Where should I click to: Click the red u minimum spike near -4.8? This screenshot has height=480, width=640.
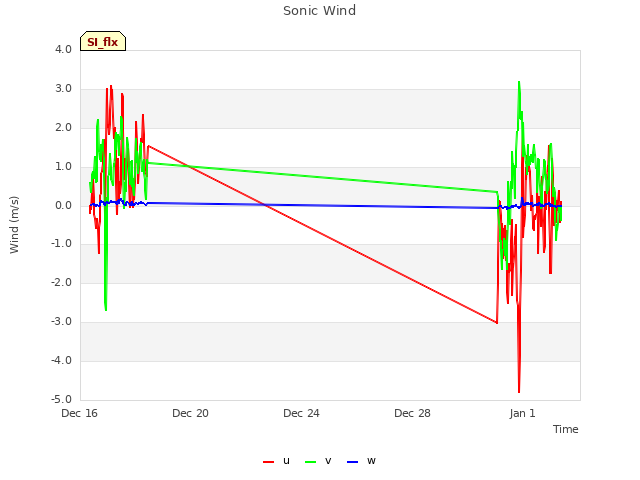click(x=519, y=391)
